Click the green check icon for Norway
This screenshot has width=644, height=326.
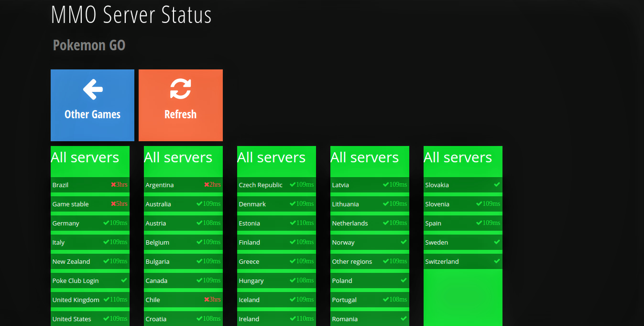[404, 242]
